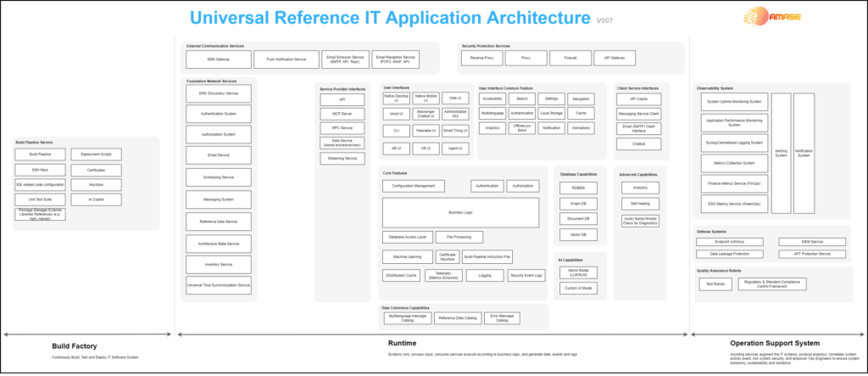Screen dimensions: 868x376
Task: Click the large 'Business Logic' box
Action: (460, 212)
